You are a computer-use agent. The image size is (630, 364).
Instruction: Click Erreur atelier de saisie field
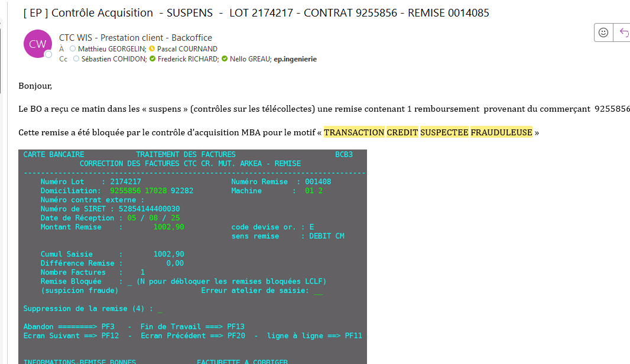(319, 291)
